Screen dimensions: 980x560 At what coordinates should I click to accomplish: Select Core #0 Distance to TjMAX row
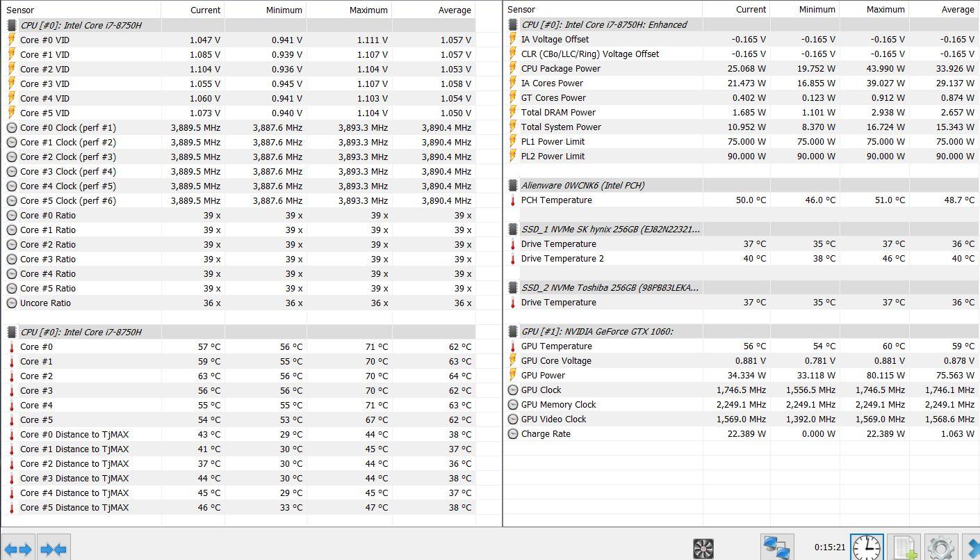tap(74, 435)
